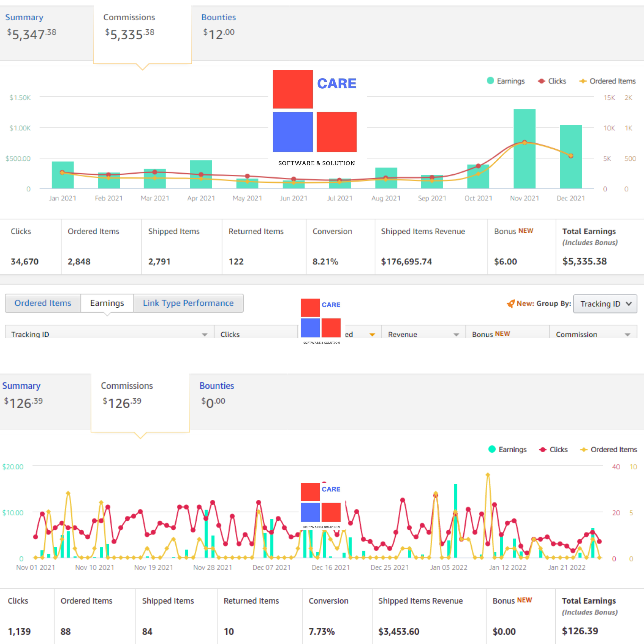Click the $3,453.60 Shipped Items Revenue

[x=399, y=632]
